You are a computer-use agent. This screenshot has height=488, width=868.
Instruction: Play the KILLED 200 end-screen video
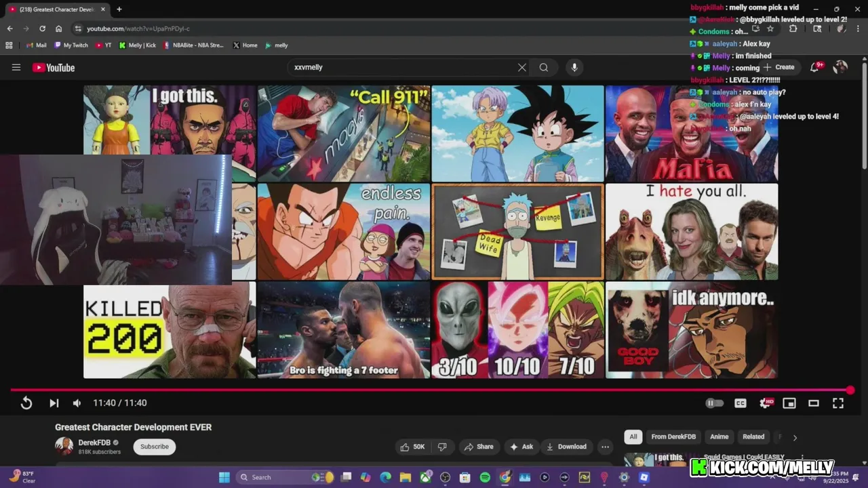tap(170, 331)
